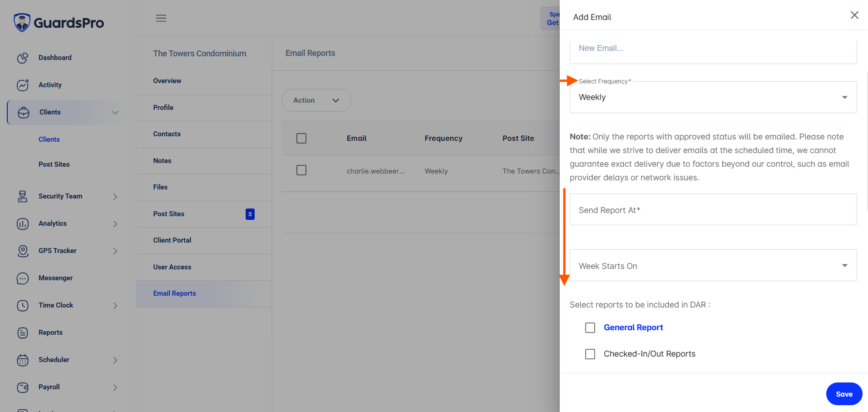This screenshot has width=868, height=412.
Task: Open the Contacts tab
Action: 204,134
